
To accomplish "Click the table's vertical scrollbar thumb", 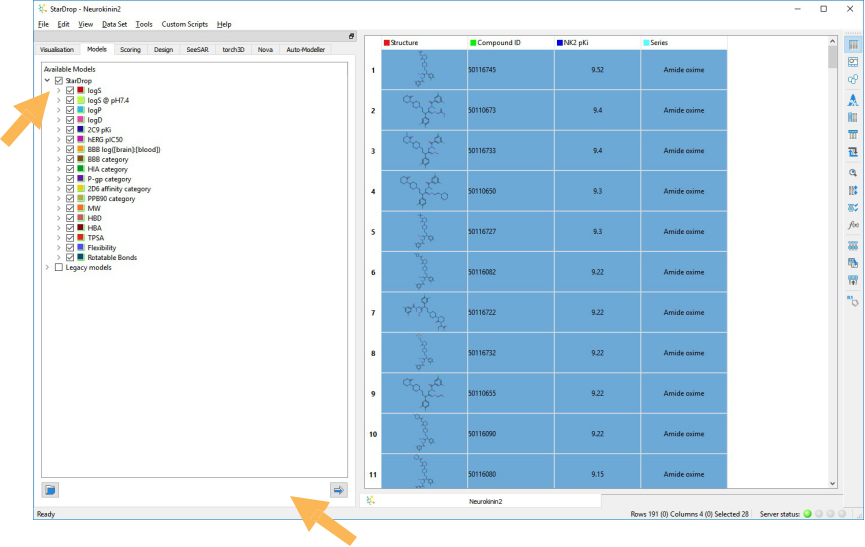I will [x=832, y=57].
